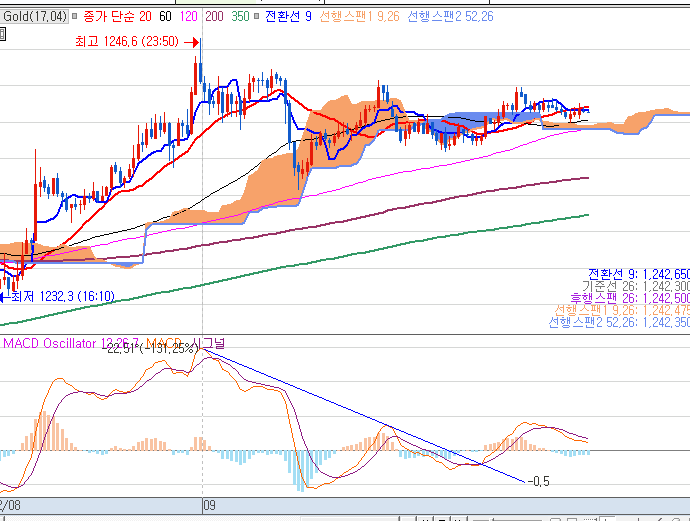Viewport: 690px width, 521px height.
Task: Click the 전환선 9 indicator label
Action: click(x=288, y=17)
